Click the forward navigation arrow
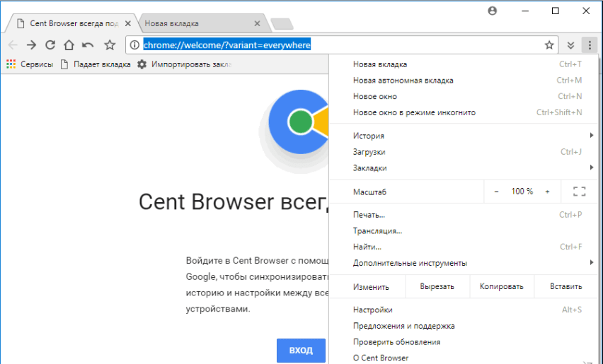Screen dimensions: 603x364 pos(31,45)
